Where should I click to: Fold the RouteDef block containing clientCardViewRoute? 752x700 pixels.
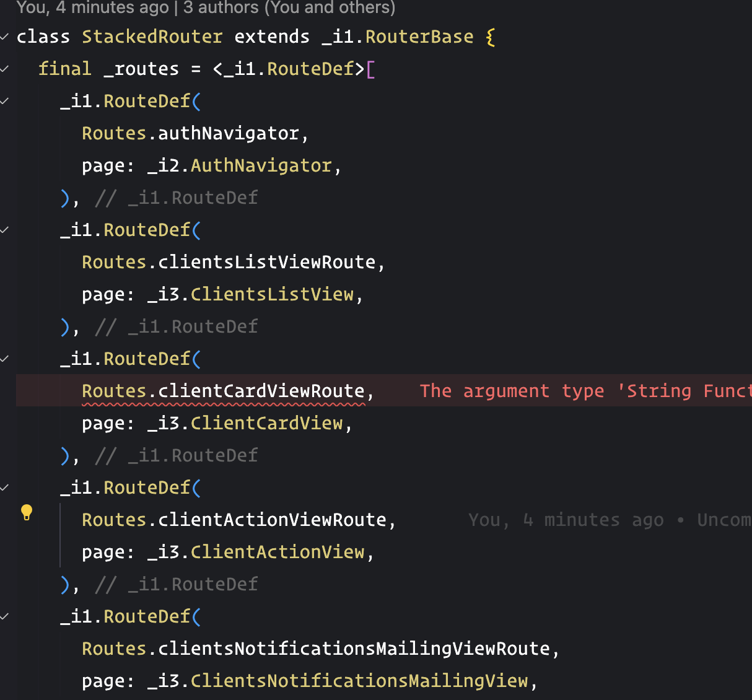pyautogui.click(x=4, y=359)
